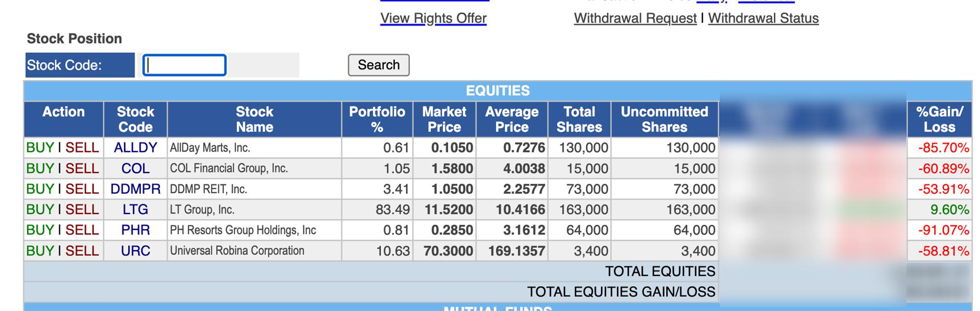Screen dimensions: 980x311
Task: Select the Universal Robina Corporation cell
Action: pos(254,251)
